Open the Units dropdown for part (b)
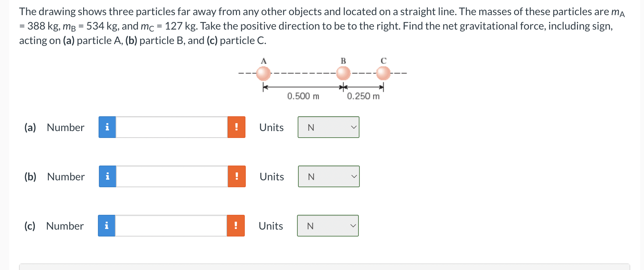 (329, 176)
